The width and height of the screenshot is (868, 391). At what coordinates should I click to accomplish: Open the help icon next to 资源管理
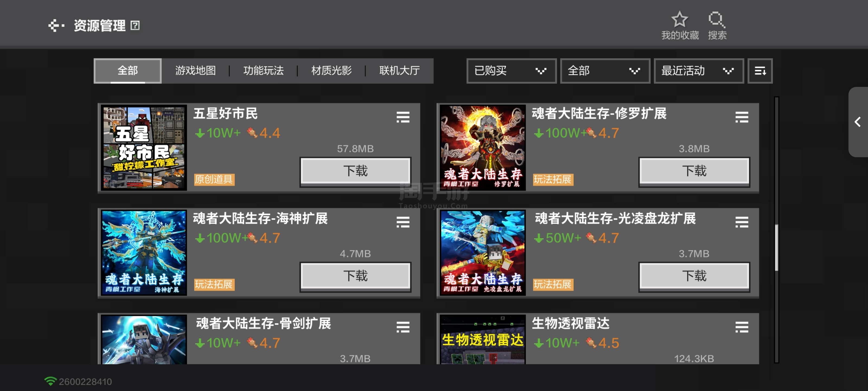tap(135, 25)
